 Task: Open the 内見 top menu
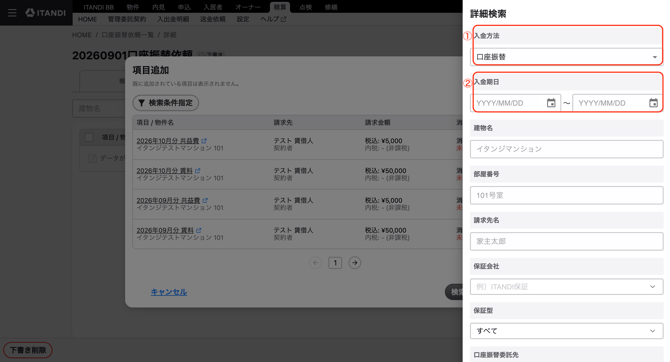(x=158, y=7)
